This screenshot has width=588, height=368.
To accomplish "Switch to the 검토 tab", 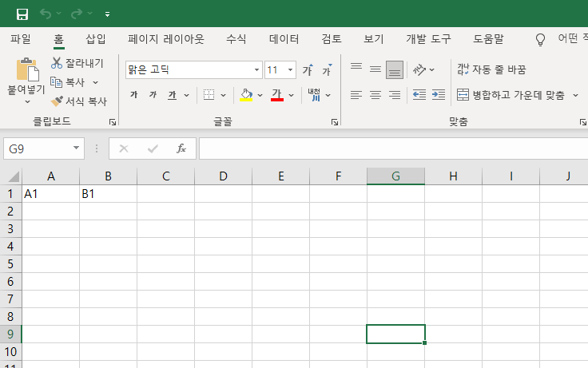I will tap(332, 39).
